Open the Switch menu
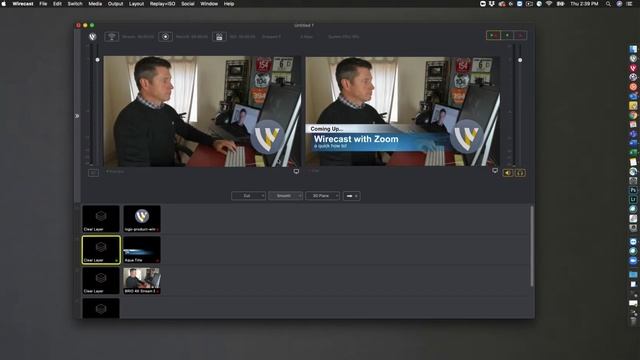 pyautogui.click(x=75, y=4)
